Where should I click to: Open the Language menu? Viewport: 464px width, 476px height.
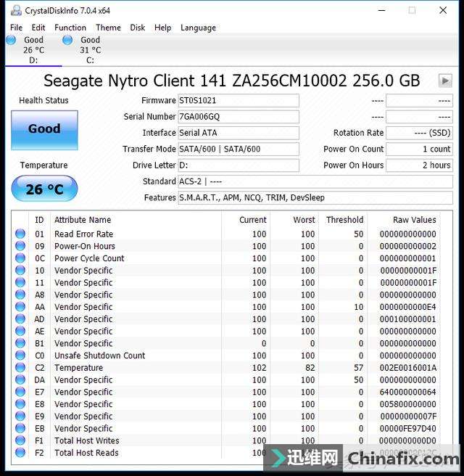pos(198,28)
